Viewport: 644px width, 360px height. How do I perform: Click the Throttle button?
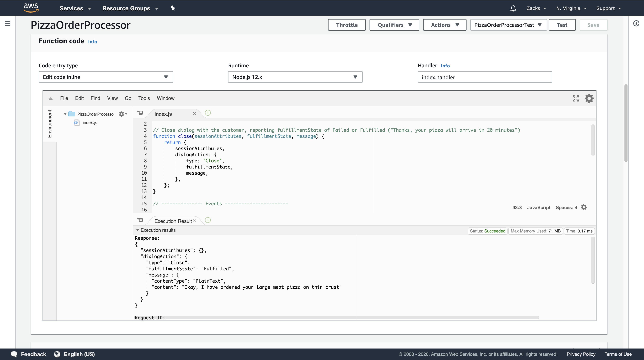point(347,25)
